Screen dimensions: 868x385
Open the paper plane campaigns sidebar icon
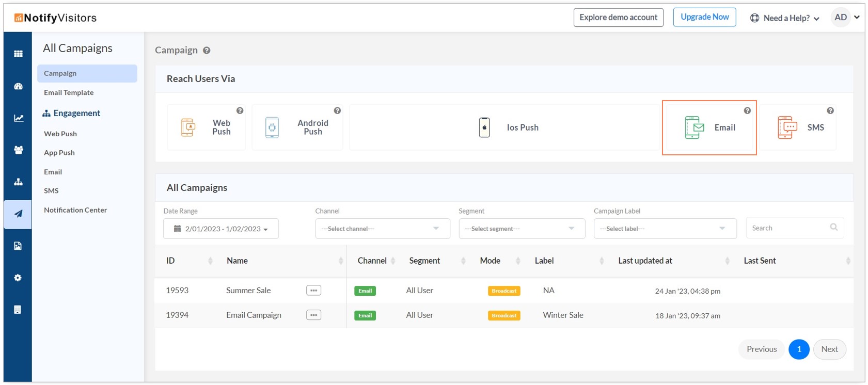[18, 214]
